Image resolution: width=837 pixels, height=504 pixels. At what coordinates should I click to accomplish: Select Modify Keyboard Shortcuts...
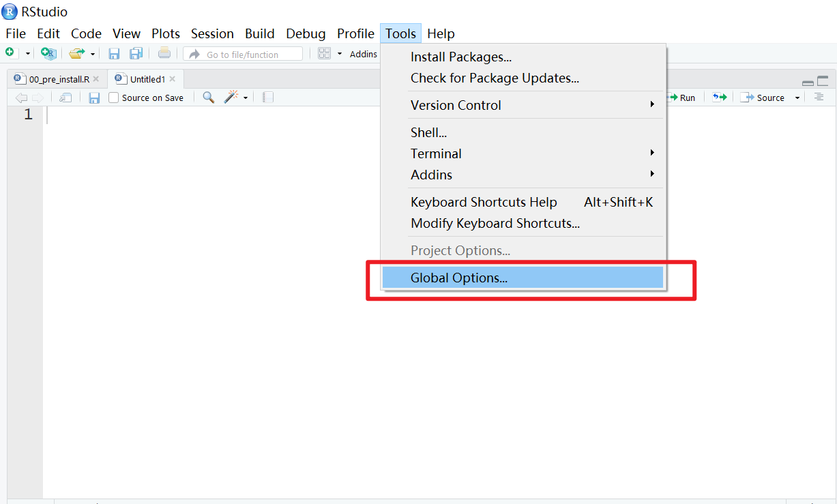click(523, 223)
